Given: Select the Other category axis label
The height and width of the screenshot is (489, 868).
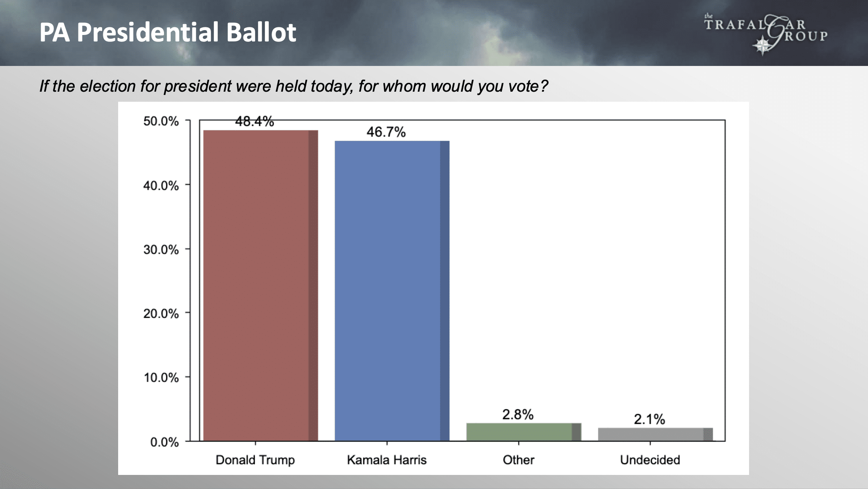Looking at the screenshot, I should pyautogui.click(x=518, y=460).
